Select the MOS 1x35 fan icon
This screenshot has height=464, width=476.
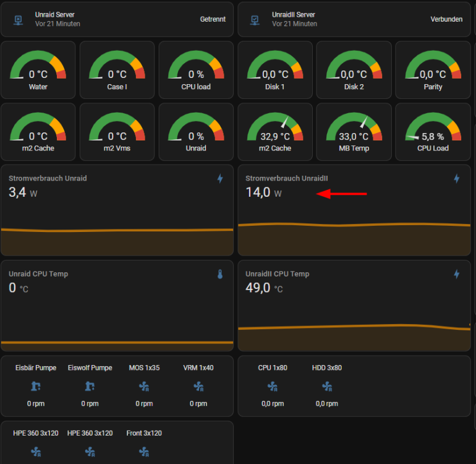144,387
